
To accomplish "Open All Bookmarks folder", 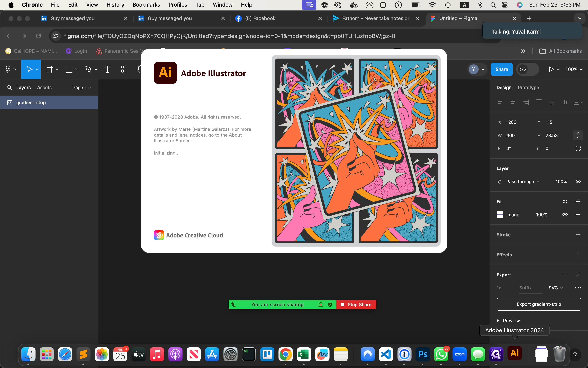I will pyautogui.click(x=560, y=51).
